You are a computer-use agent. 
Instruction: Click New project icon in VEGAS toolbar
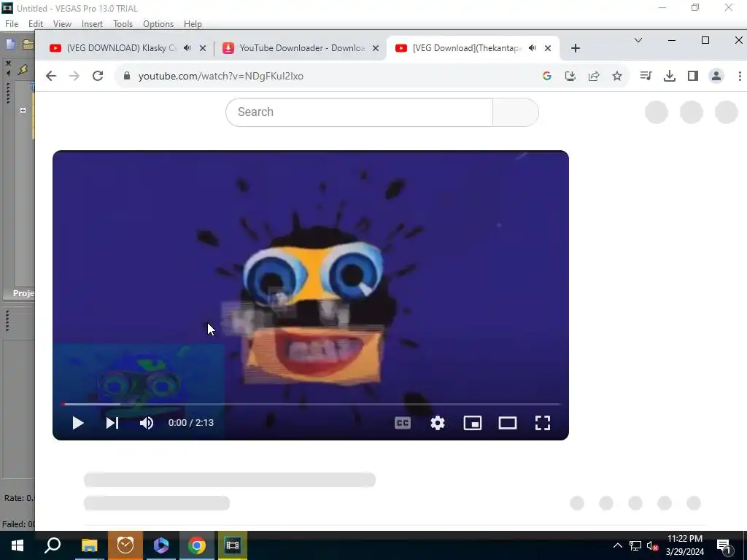[10, 44]
